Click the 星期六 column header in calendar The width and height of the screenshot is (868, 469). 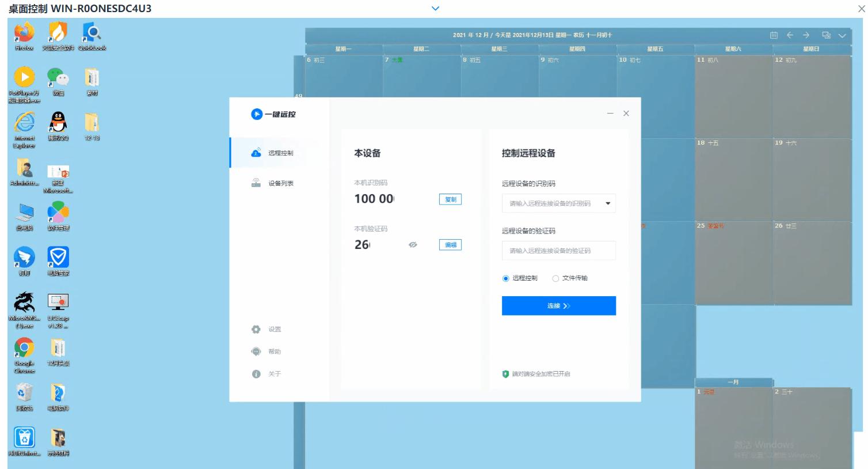[733, 49]
